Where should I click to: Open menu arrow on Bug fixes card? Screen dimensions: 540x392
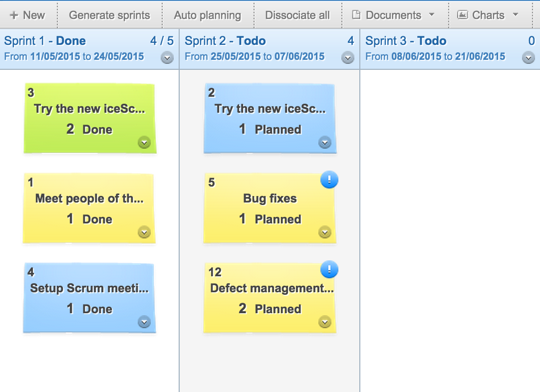click(x=325, y=232)
